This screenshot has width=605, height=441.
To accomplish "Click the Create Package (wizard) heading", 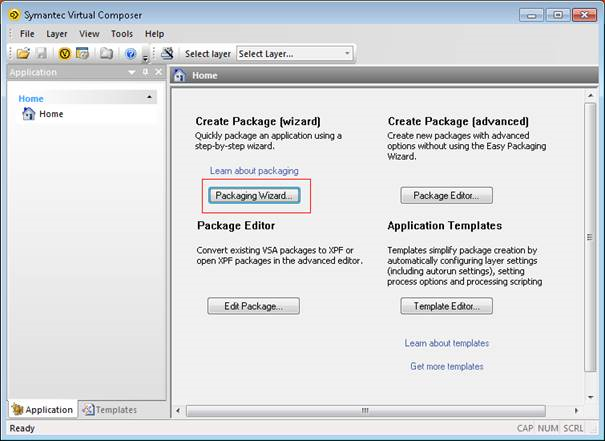I will coord(258,121).
